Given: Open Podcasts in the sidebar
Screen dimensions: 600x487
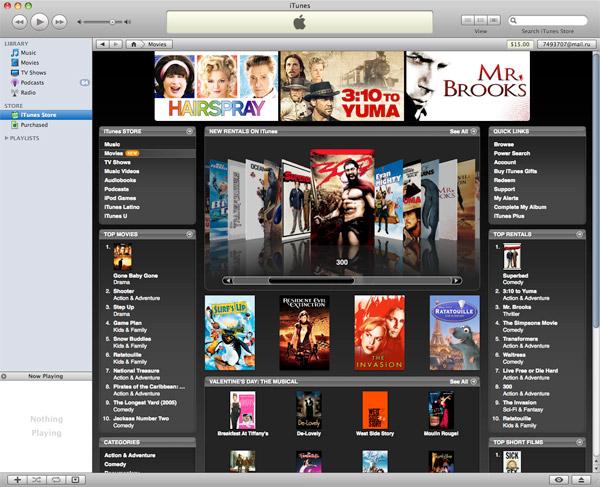Looking at the screenshot, I should point(32,83).
